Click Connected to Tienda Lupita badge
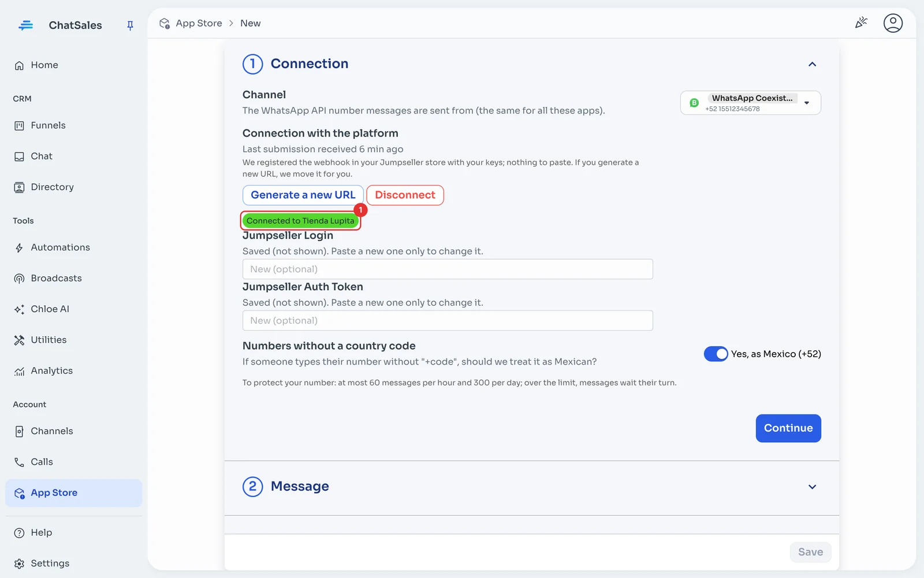Screen dimensions: 924x578 pyautogui.click(x=300, y=221)
